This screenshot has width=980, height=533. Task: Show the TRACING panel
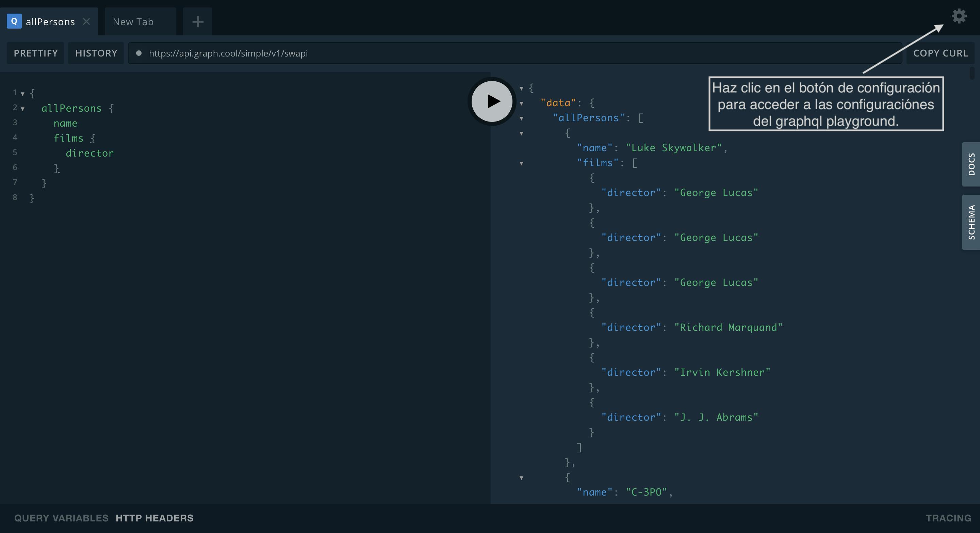948,518
